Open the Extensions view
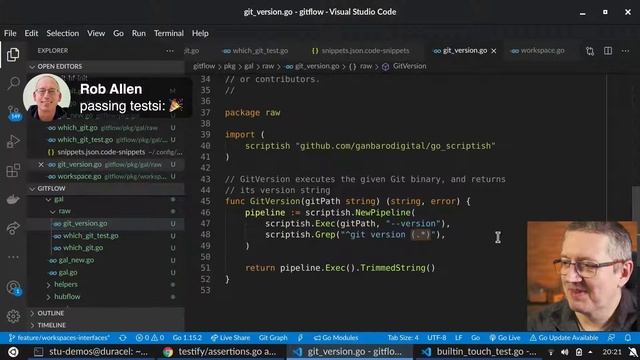The image size is (640, 360). 13,170
